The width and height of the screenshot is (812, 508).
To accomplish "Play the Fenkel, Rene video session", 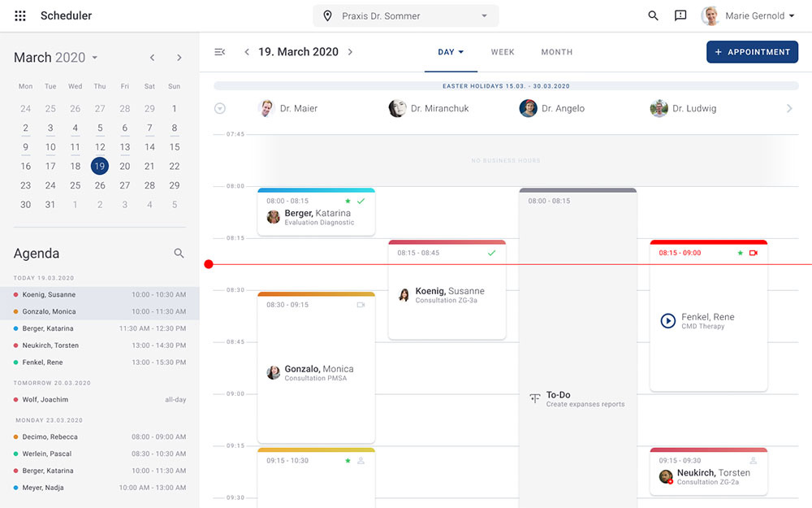I will [x=667, y=321].
